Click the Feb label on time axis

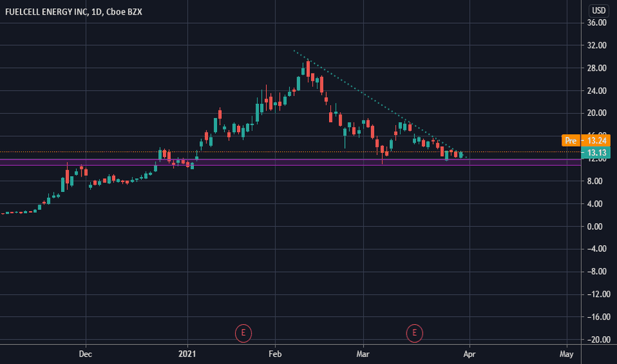coord(275,354)
